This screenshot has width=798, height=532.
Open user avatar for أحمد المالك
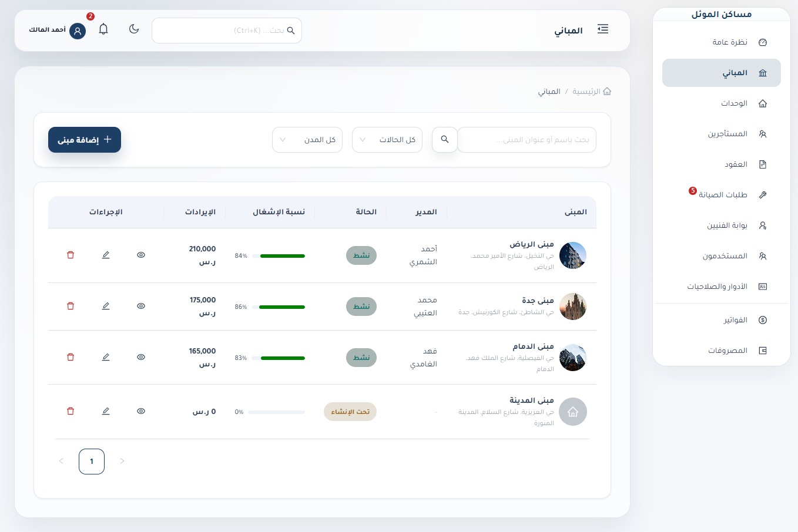78,31
